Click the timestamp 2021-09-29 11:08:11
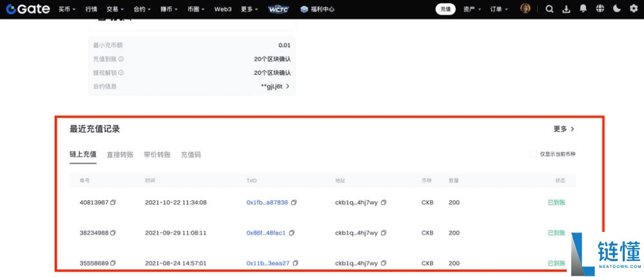Image resolution: width=644 pixels, height=277 pixels. click(x=176, y=233)
